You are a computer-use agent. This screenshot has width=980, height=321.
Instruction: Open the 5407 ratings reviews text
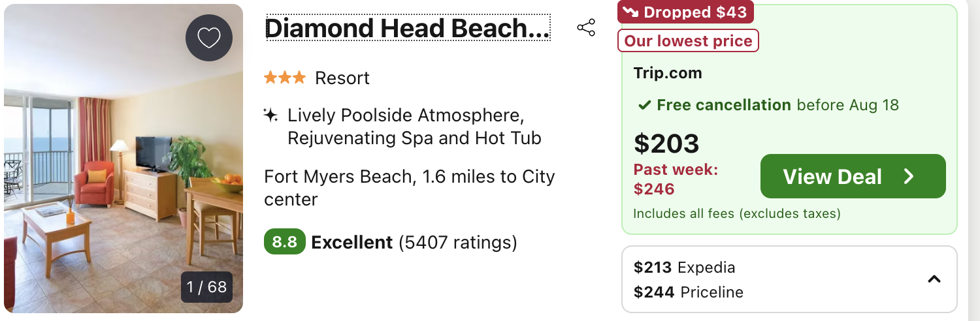(x=458, y=243)
